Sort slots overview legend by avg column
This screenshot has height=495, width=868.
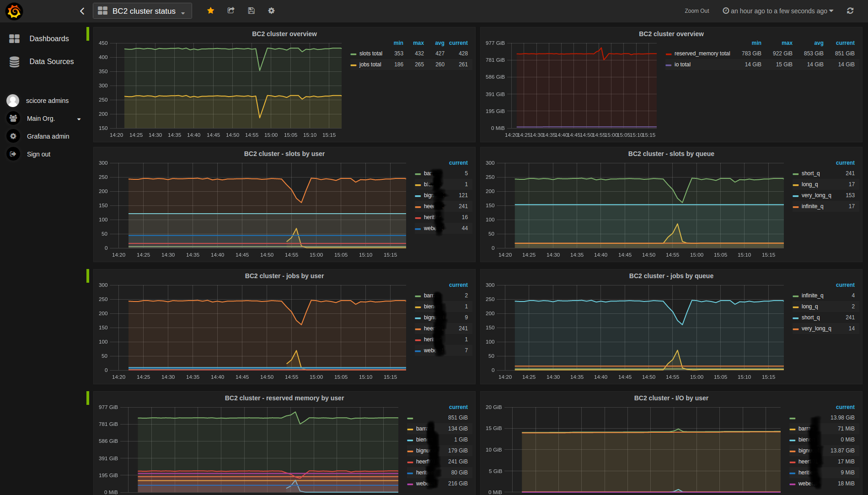(x=439, y=43)
